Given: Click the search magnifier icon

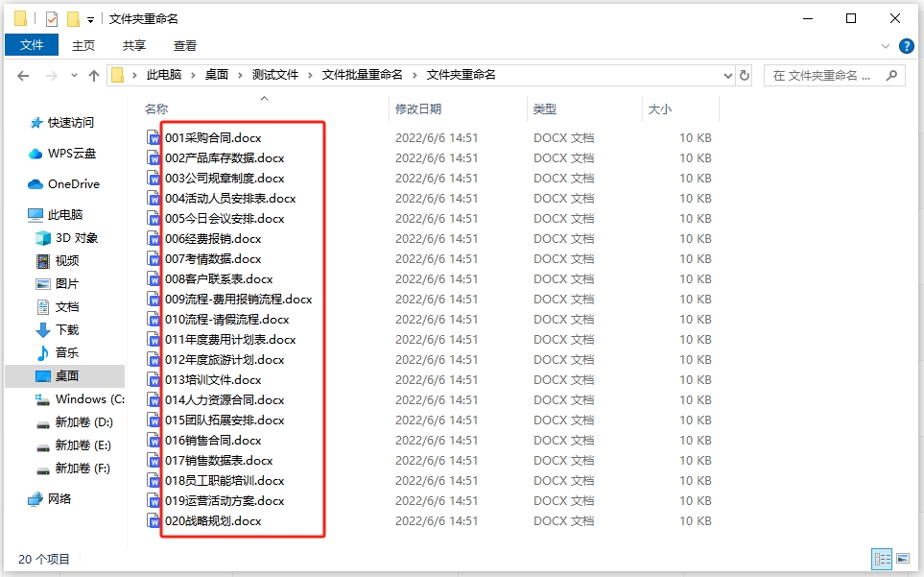Looking at the screenshot, I should [891, 76].
